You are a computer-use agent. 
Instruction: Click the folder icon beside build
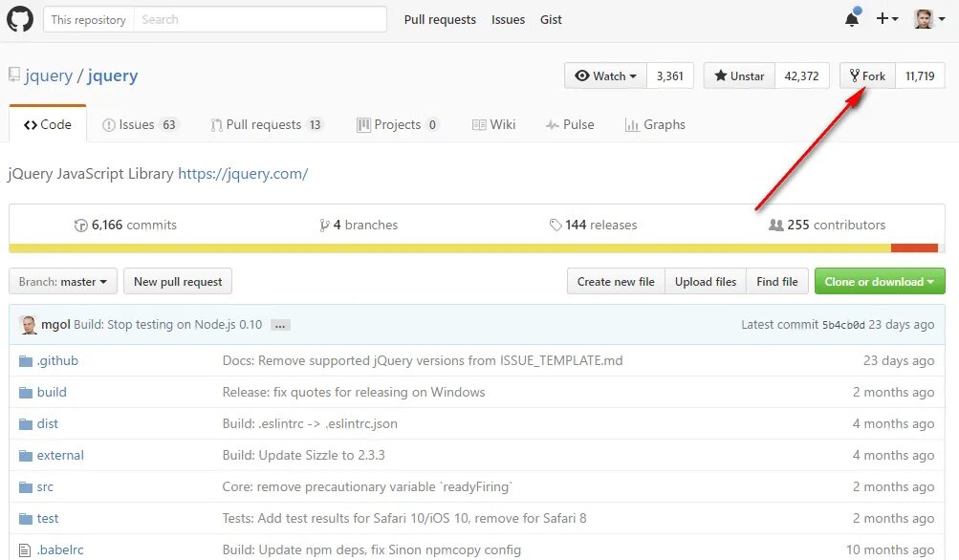[x=25, y=393]
